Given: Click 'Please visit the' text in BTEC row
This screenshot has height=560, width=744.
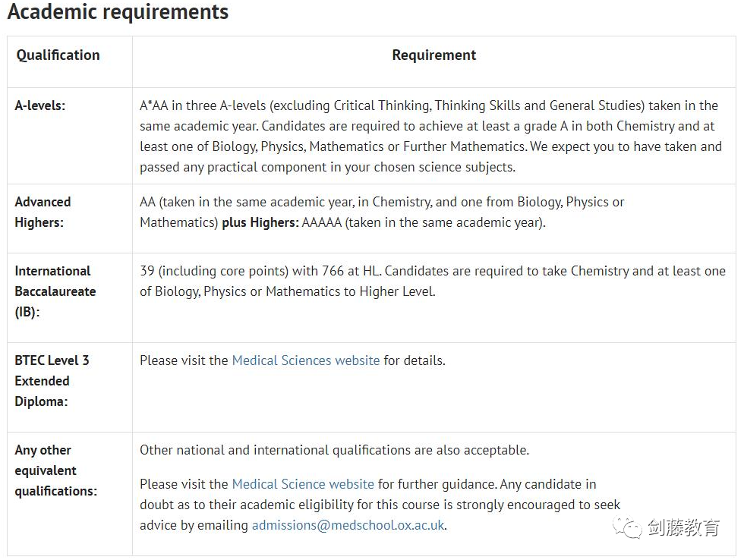Looking at the screenshot, I should coord(184,360).
